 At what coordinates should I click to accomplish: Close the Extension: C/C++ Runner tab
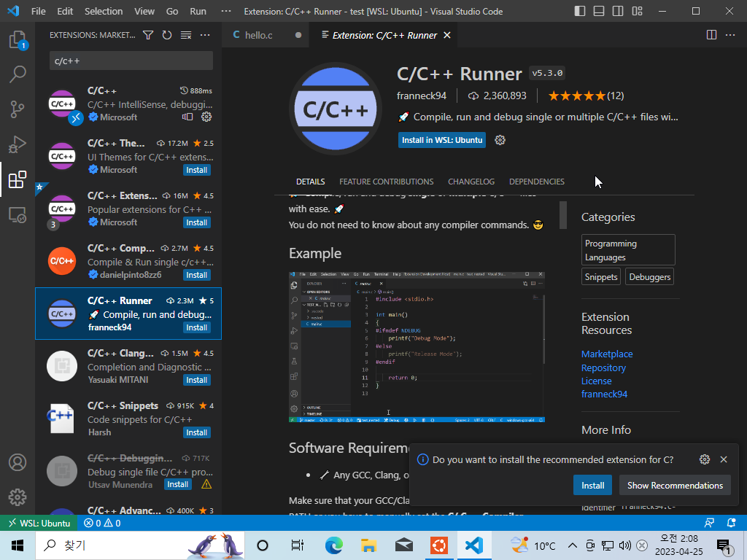click(x=447, y=35)
